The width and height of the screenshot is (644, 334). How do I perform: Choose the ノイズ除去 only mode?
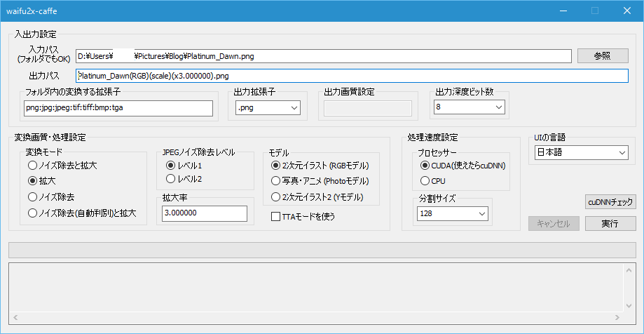click(x=32, y=196)
